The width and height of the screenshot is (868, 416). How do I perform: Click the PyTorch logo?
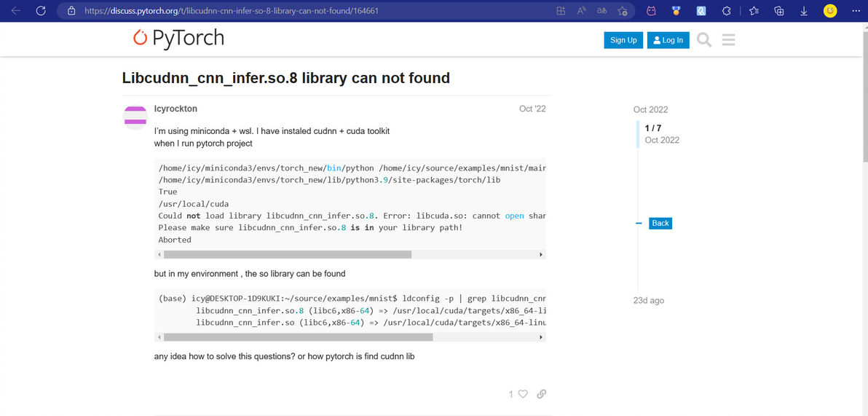(x=179, y=39)
